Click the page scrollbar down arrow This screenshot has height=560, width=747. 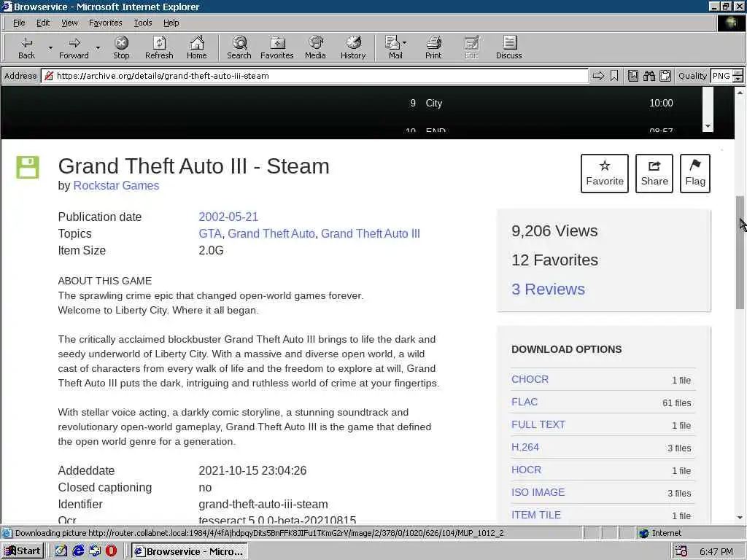pyautogui.click(x=740, y=517)
